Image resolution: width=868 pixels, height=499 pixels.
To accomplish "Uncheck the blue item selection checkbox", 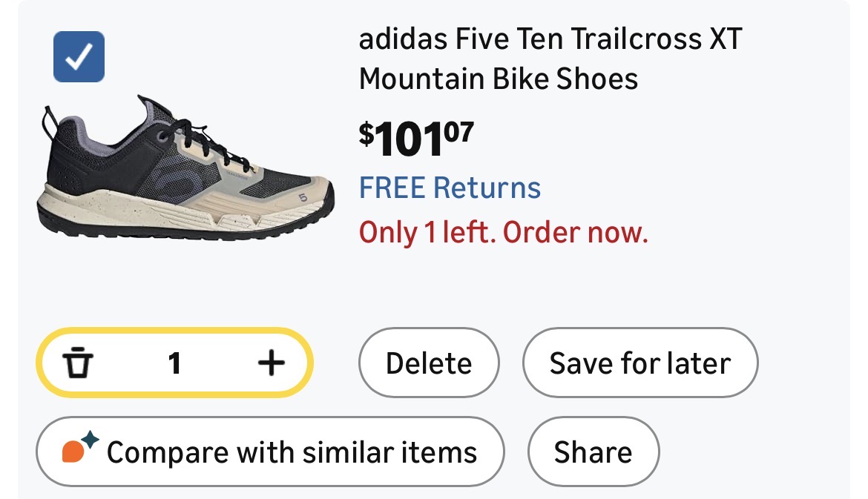I will tap(79, 56).
